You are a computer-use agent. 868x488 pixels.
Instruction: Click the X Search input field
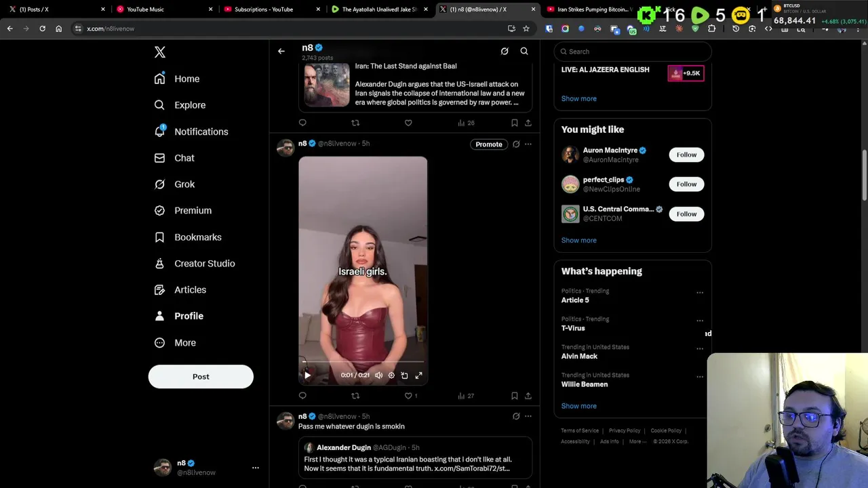tap(633, 52)
